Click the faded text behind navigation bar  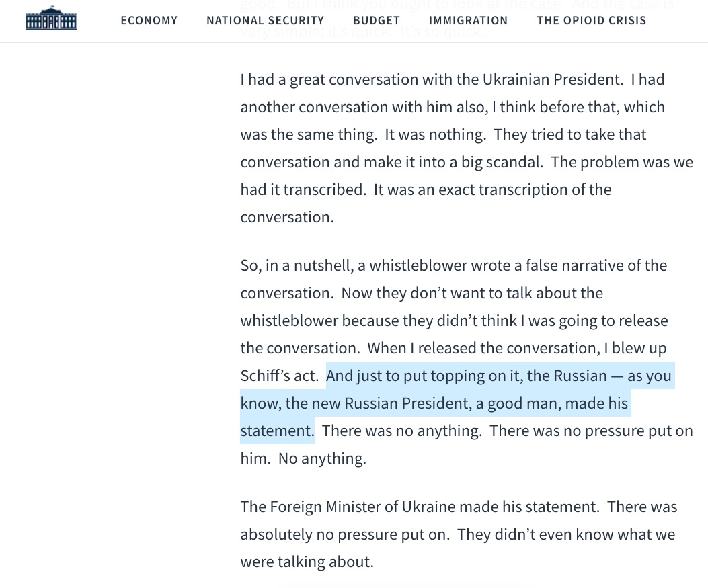[x=457, y=18]
